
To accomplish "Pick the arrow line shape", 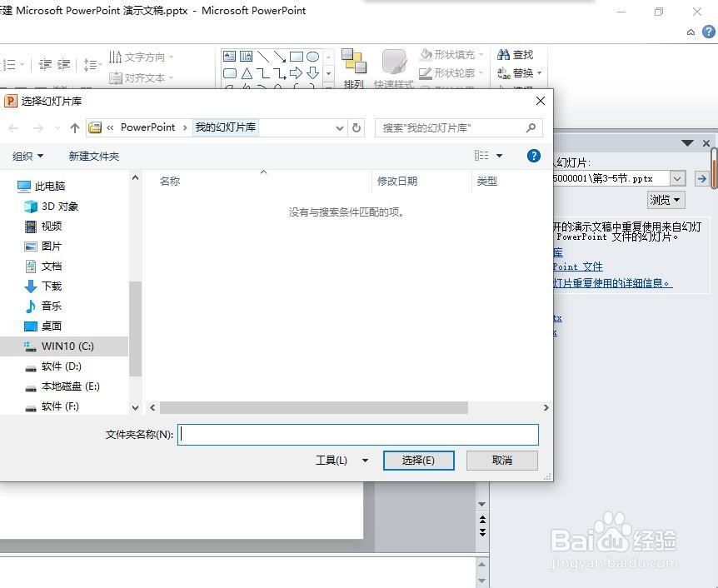I will [x=279, y=57].
